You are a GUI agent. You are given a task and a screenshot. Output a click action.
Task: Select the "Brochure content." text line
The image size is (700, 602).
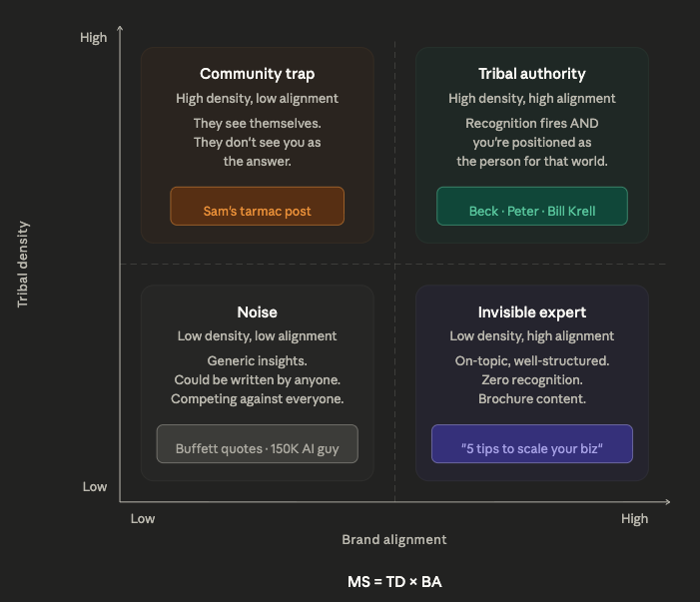532,398
